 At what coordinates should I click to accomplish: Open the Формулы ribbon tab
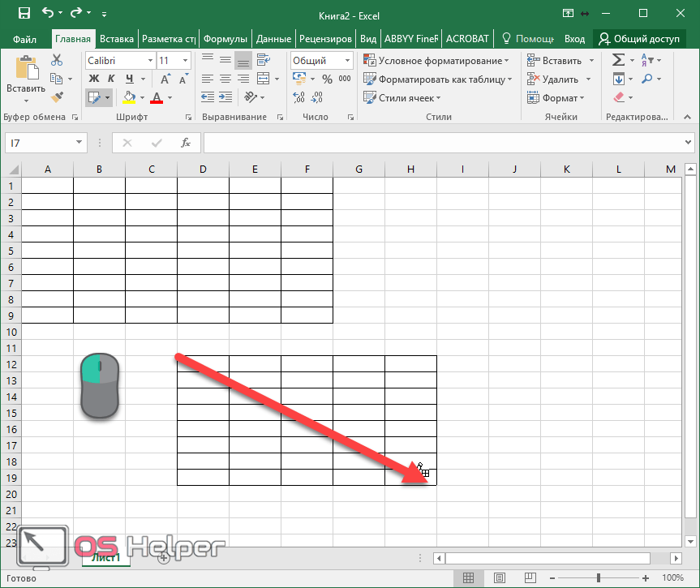point(225,39)
